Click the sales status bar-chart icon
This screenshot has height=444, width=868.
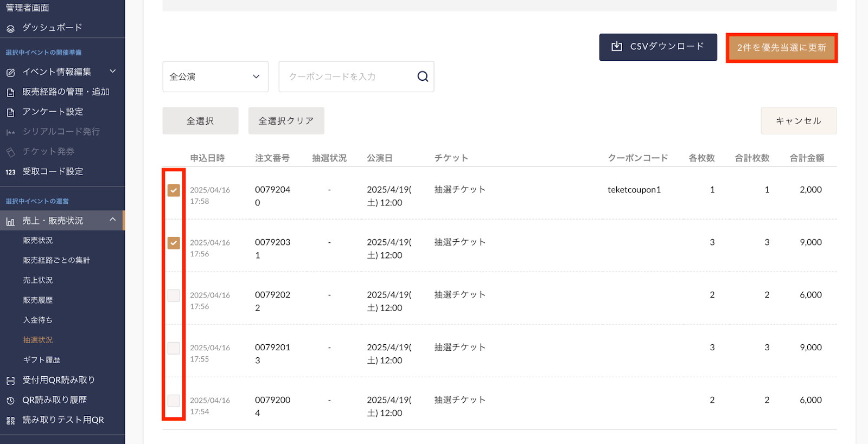pyautogui.click(x=10, y=221)
